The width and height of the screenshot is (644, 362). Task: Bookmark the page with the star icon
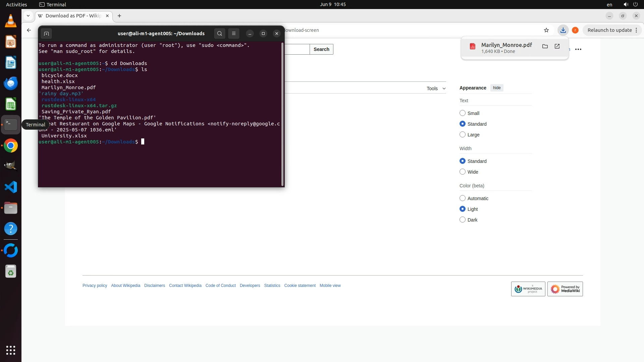tap(546, 30)
